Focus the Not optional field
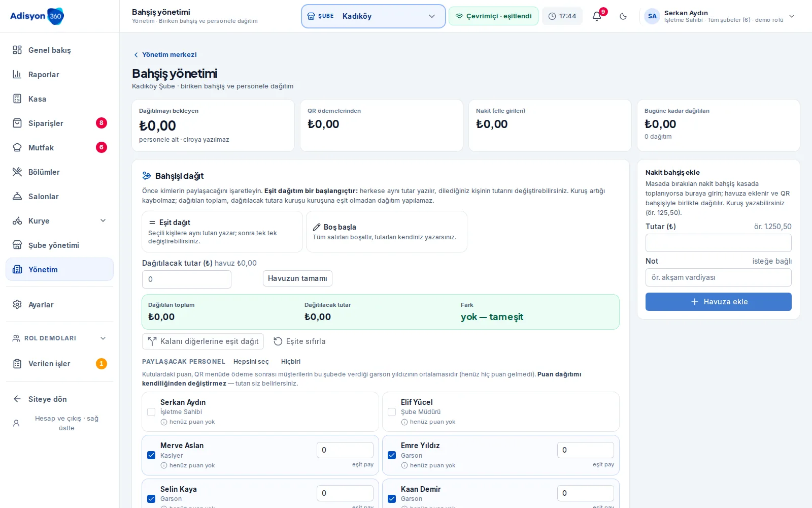812x508 pixels. pos(719,277)
